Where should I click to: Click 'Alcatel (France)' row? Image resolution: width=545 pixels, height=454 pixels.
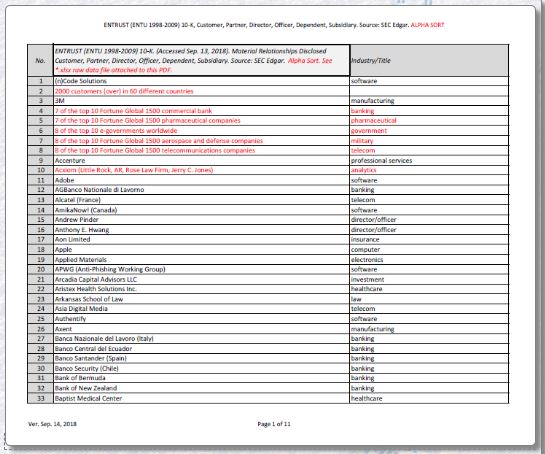point(78,200)
